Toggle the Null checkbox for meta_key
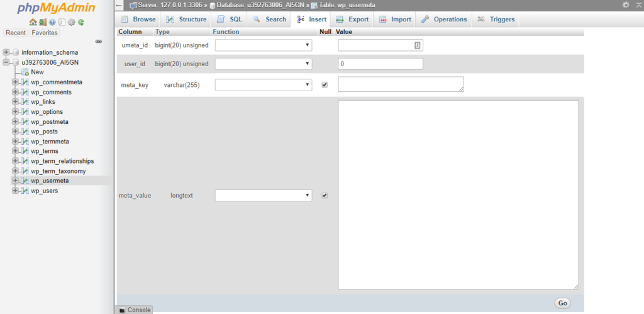 [325, 84]
